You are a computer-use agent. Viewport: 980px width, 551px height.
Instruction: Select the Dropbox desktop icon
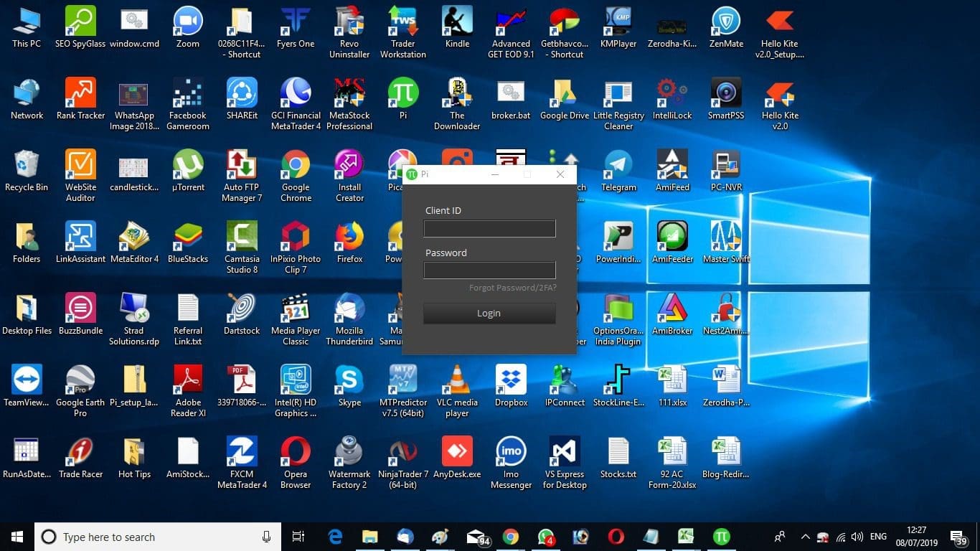(511, 386)
